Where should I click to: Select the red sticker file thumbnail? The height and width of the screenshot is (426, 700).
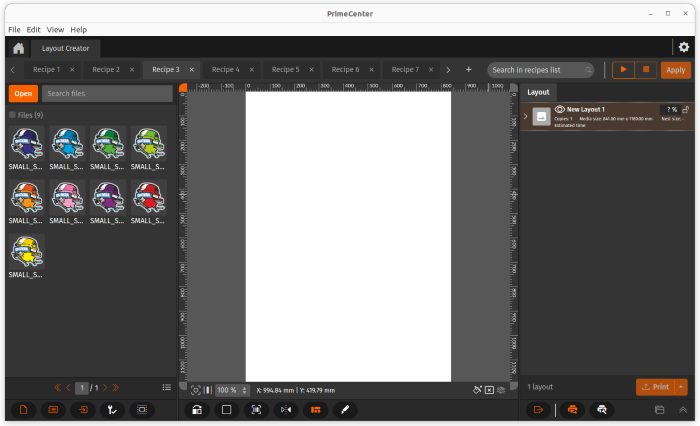(x=149, y=197)
